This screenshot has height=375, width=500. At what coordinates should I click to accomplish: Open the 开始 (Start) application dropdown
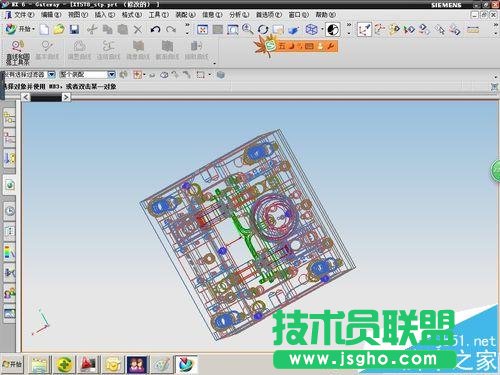point(20,29)
